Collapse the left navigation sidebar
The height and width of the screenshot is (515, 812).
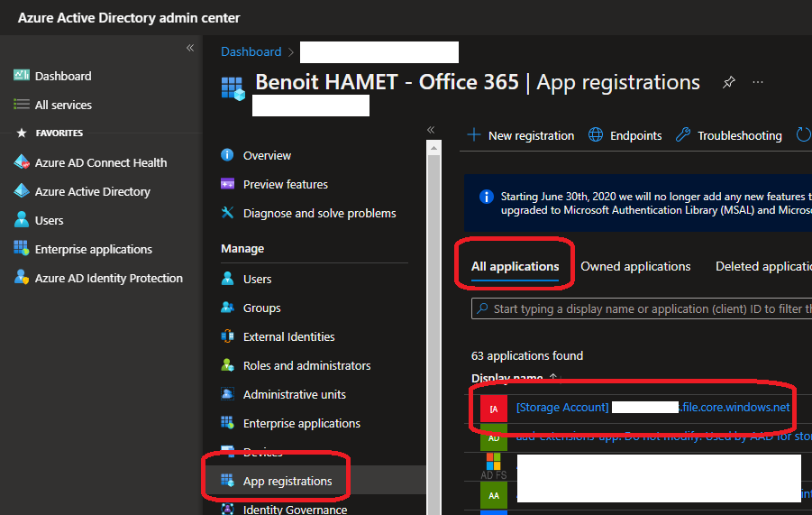[x=190, y=48]
